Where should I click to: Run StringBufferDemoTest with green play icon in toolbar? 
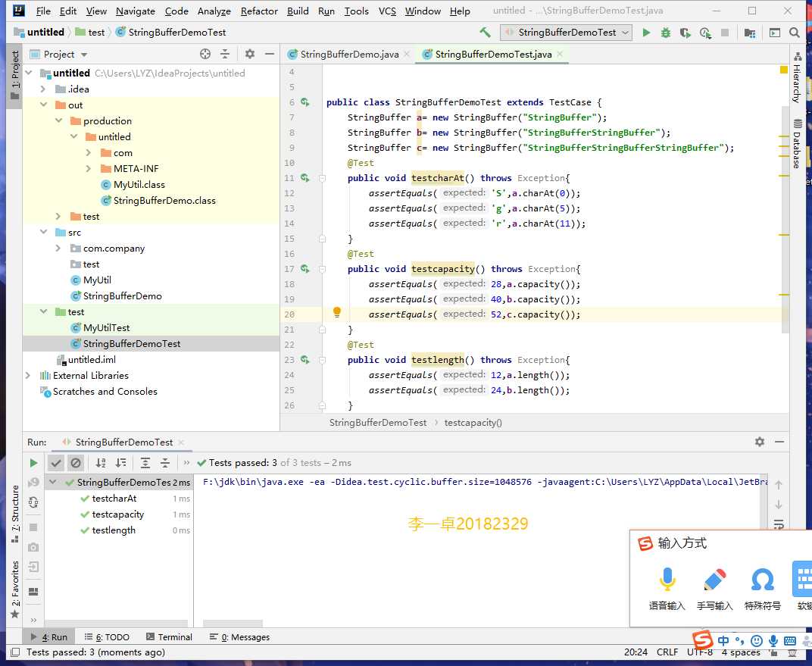point(646,33)
